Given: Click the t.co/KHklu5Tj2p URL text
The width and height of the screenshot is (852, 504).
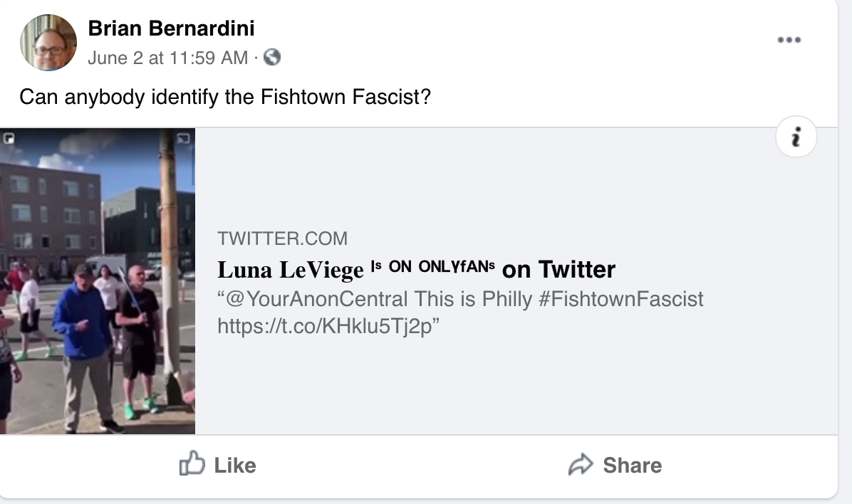Looking at the screenshot, I should click(325, 327).
